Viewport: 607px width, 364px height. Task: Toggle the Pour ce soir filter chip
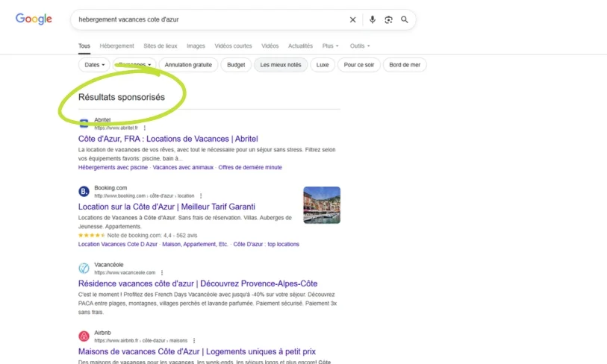(x=359, y=65)
